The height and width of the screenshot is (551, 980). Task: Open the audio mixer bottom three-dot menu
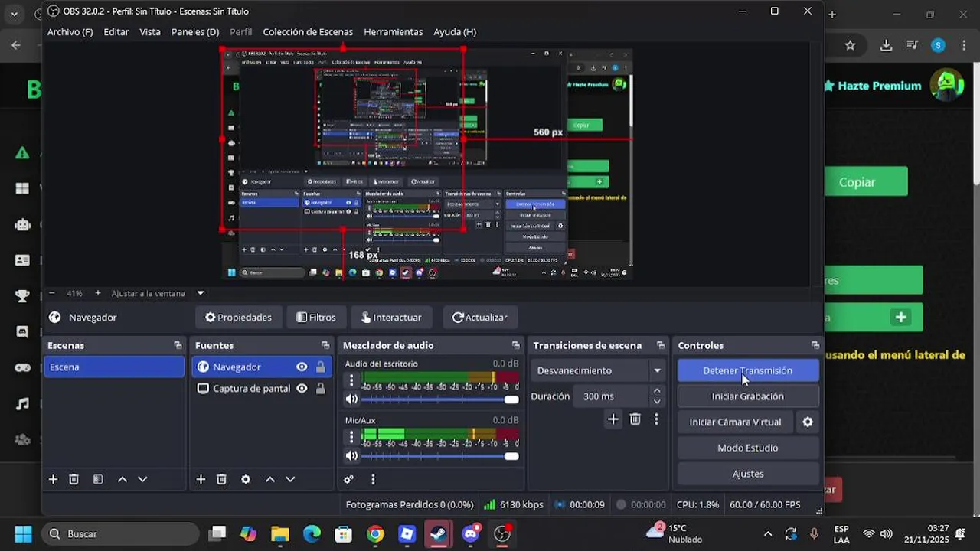click(373, 479)
